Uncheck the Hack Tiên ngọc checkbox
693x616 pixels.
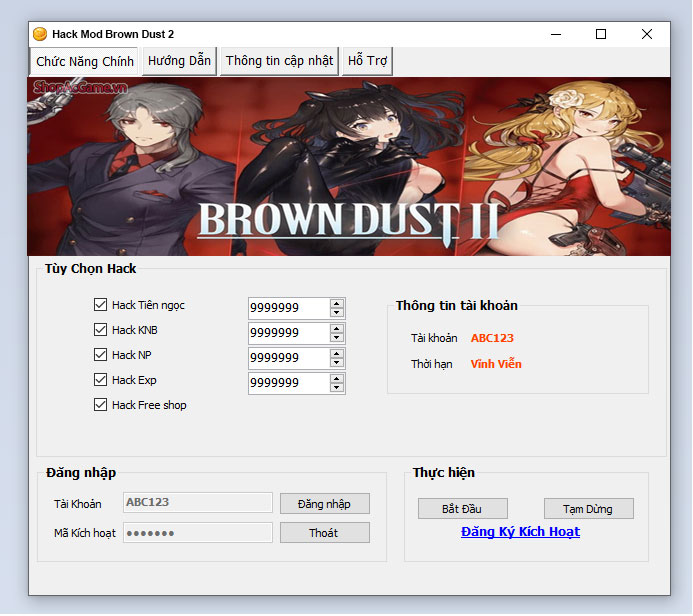click(x=100, y=304)
